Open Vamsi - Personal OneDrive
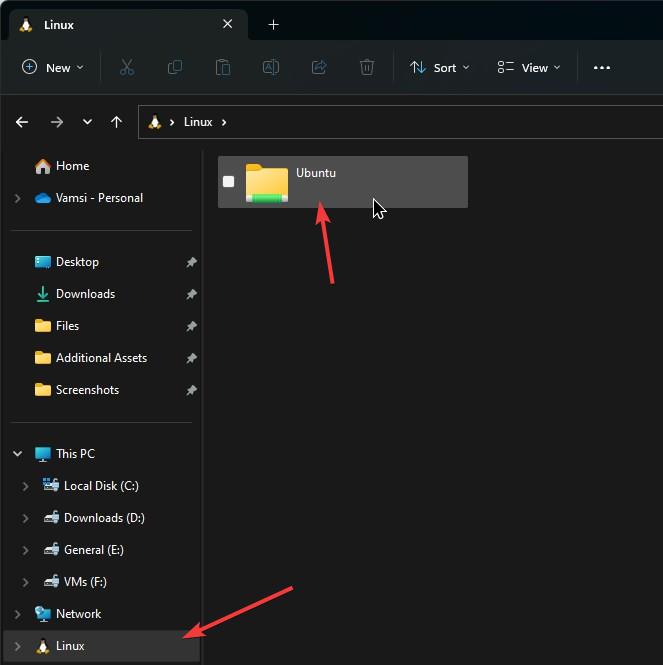 pyautogui.click(x=99, y=198)
